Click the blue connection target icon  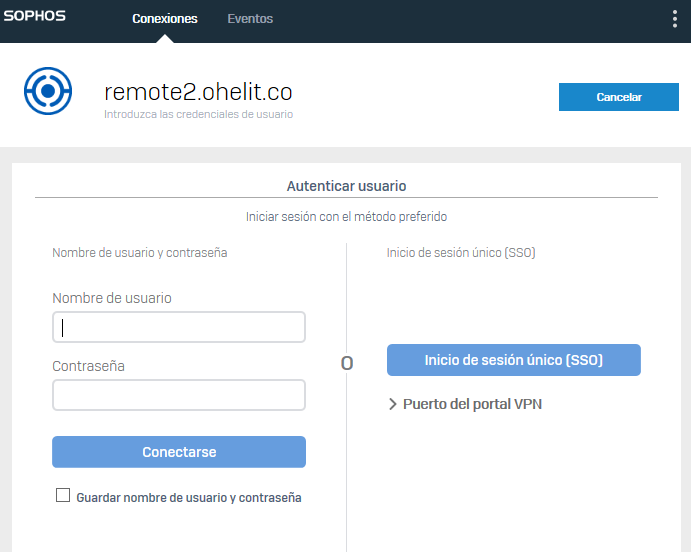pos(47,92)
